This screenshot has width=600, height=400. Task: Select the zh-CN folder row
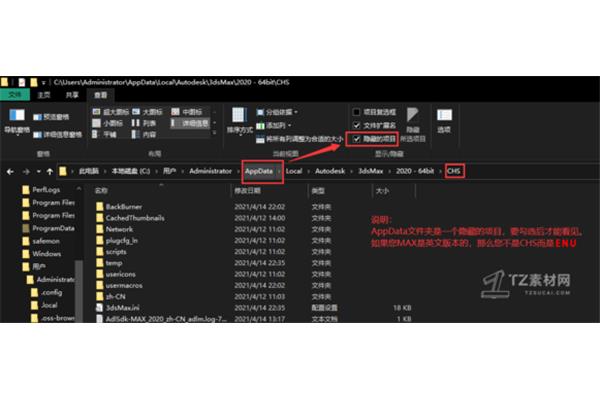tap(253, 296)
